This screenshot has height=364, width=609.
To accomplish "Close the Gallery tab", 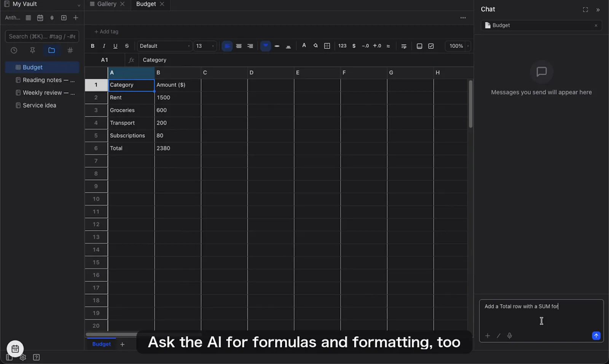I will [122, 4].
